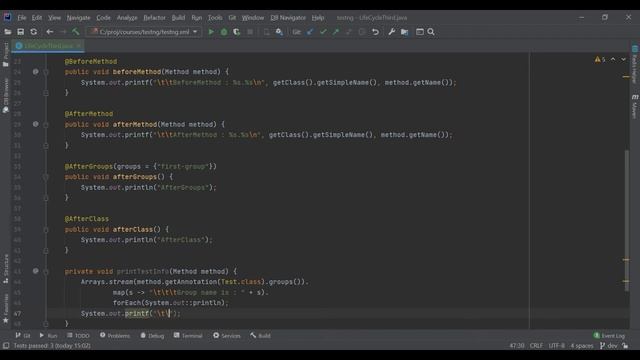Open the File menu
The image size is (640, 360).
coord(22,18)
